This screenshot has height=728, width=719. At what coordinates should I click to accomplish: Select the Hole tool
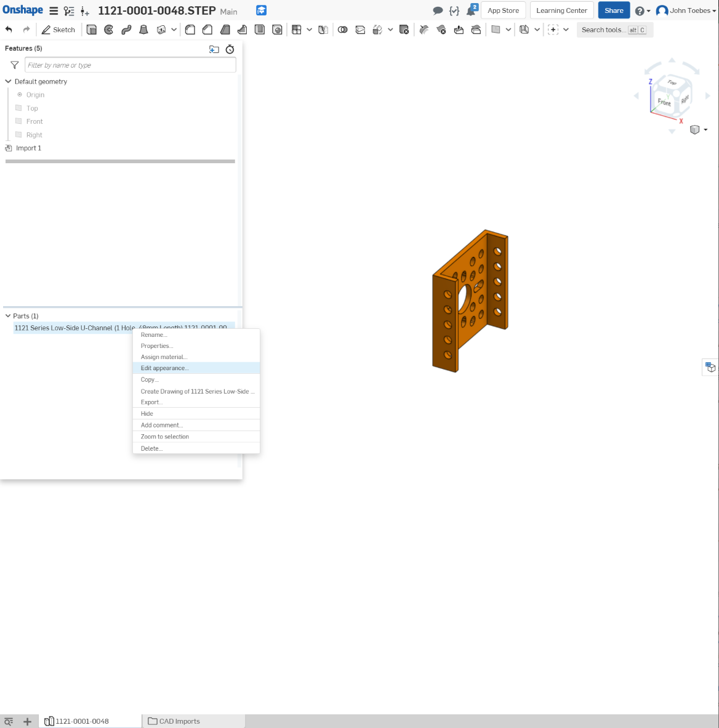[277, 30]
